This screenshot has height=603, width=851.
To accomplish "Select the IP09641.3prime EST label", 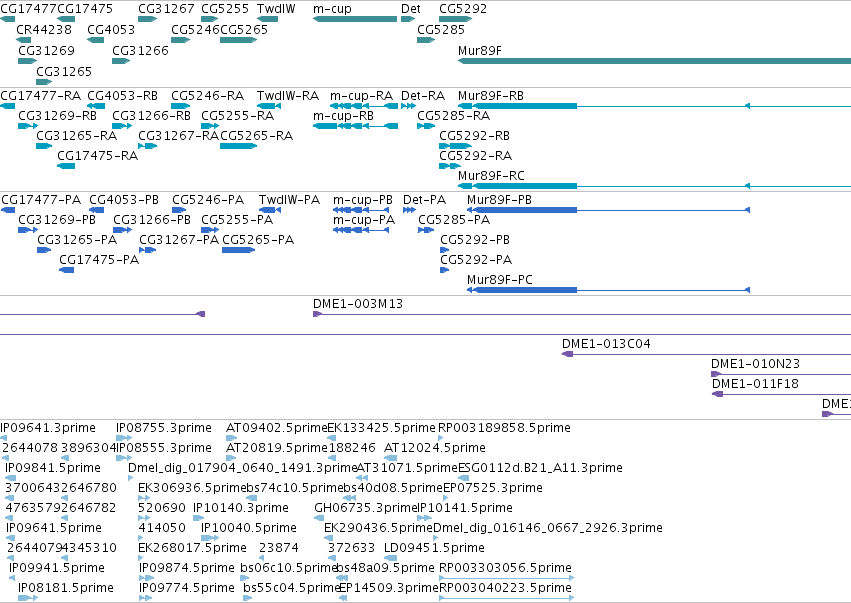I will [48, 428].
